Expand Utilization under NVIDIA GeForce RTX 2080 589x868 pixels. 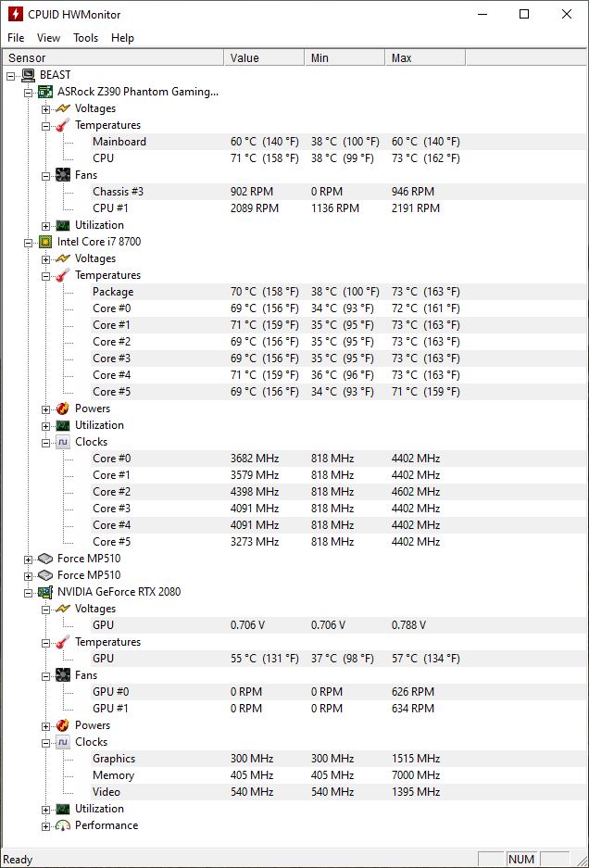pyautogui.click(x=46, y=810)
